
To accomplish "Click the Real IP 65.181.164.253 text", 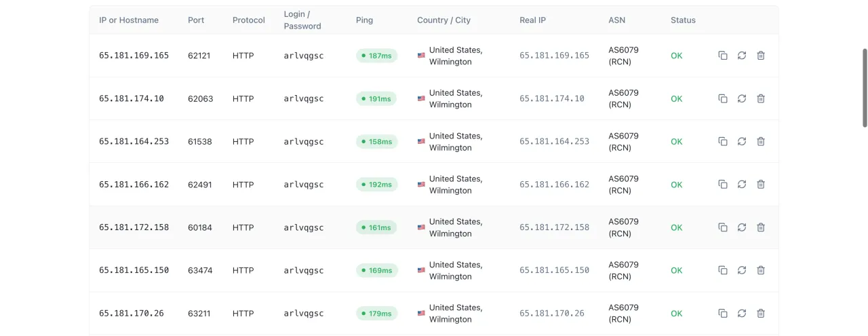I will pos(554,141).
